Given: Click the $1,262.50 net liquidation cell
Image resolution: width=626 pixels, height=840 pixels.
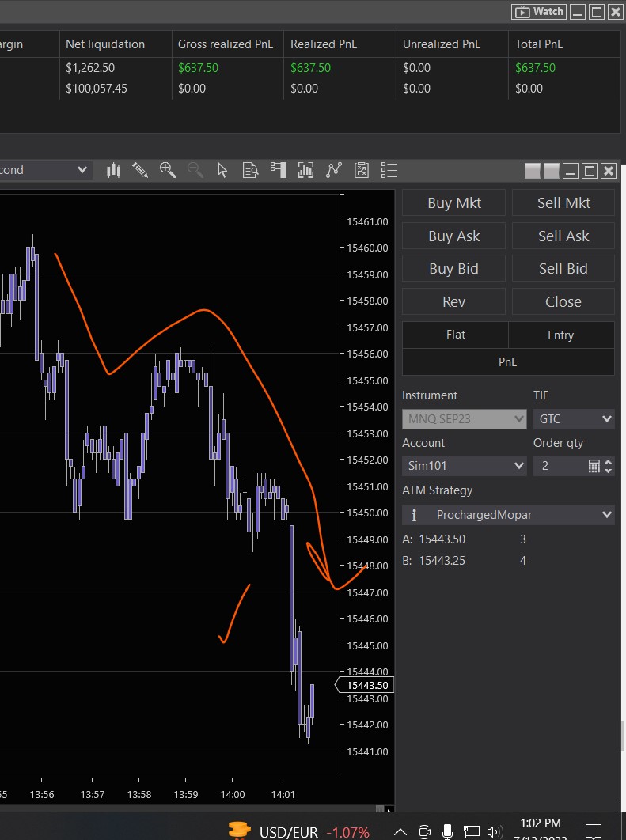Looking at the screenshot, I should point(90,68).
